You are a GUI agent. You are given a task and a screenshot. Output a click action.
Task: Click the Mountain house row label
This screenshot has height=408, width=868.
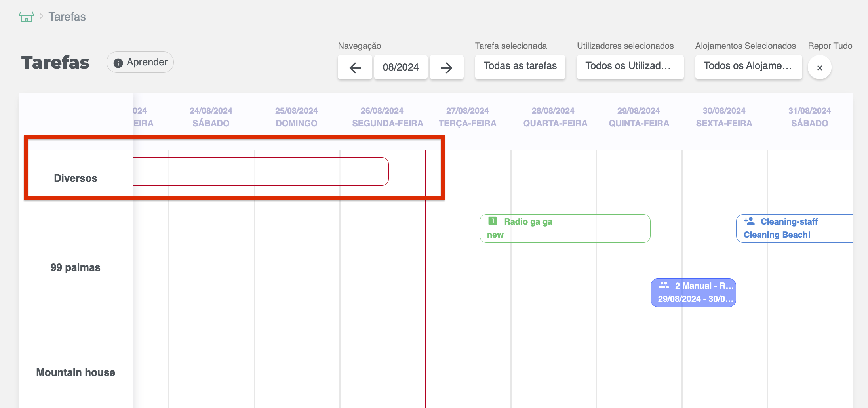[x=76, y=372]
